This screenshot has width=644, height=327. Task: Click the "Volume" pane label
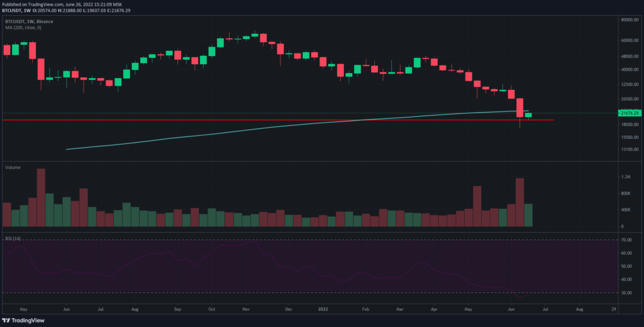click(13, 168)
